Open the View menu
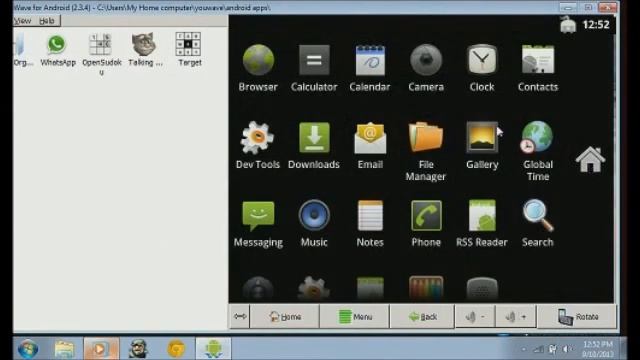Viewport: 640px width, 360px height. coord(22,21)
